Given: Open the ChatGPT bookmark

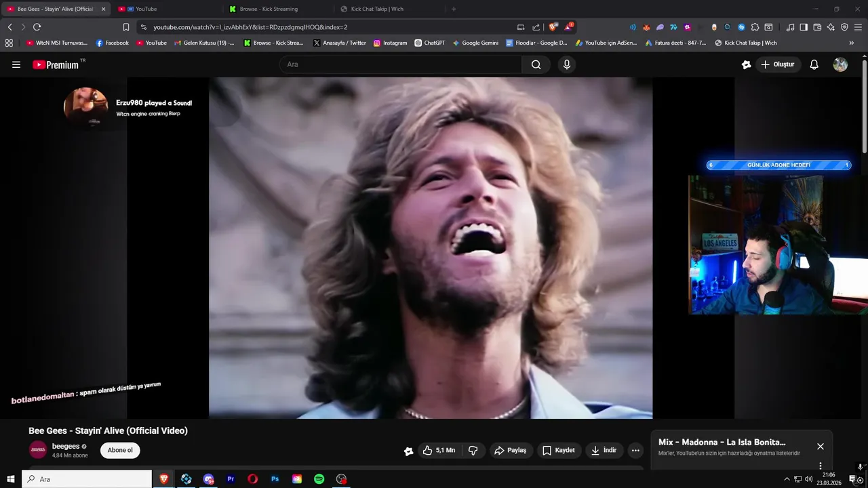Looking at the screenshot, I should pyautogui.click(x=430, y=43).
